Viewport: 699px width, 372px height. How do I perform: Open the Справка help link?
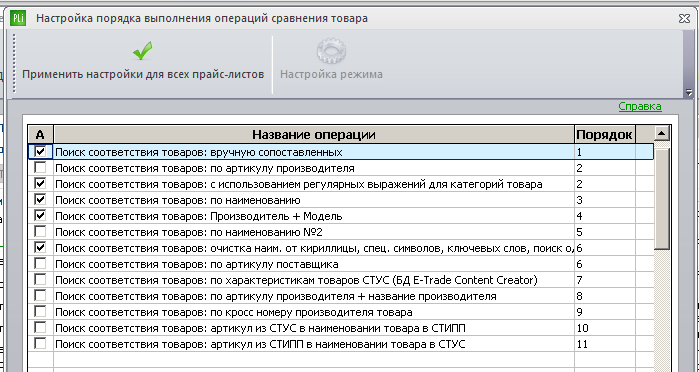pyautogui.click(x=640, y=107)
